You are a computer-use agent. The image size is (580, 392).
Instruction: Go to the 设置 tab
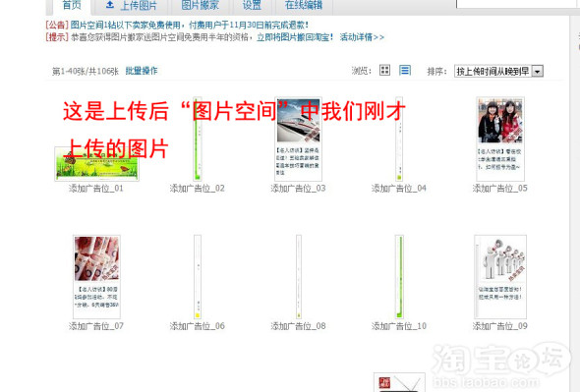coord(252,5)
